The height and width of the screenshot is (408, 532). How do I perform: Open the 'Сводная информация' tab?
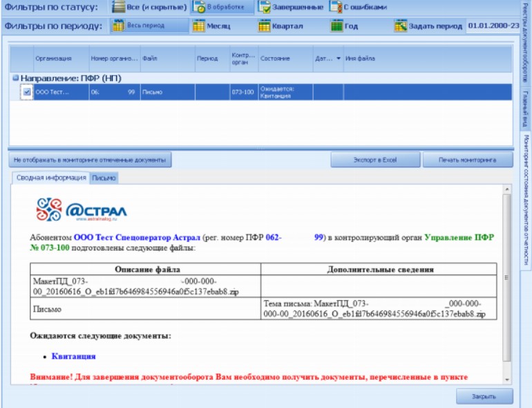pyautogui.click(x=51, y=178)
